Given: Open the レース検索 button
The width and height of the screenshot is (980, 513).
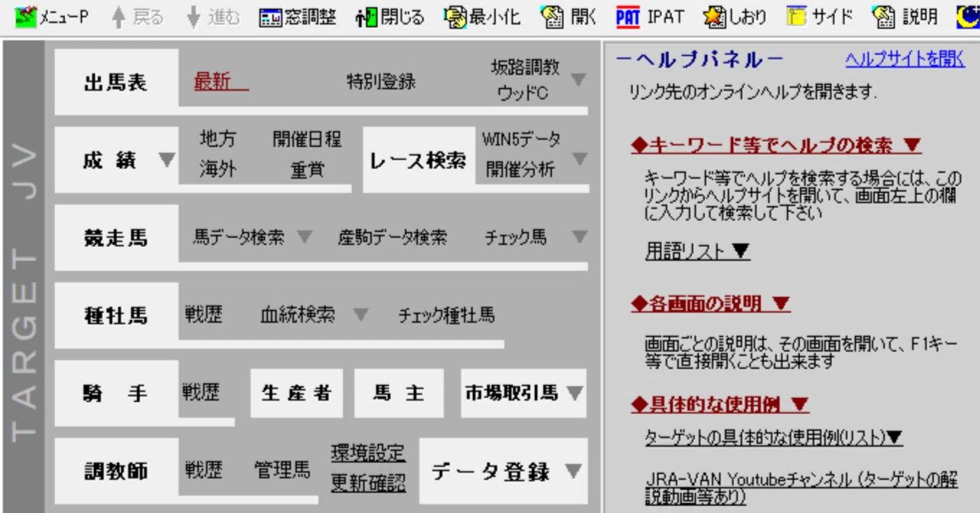Looking at the screenshot, I should tap(418, 160).
